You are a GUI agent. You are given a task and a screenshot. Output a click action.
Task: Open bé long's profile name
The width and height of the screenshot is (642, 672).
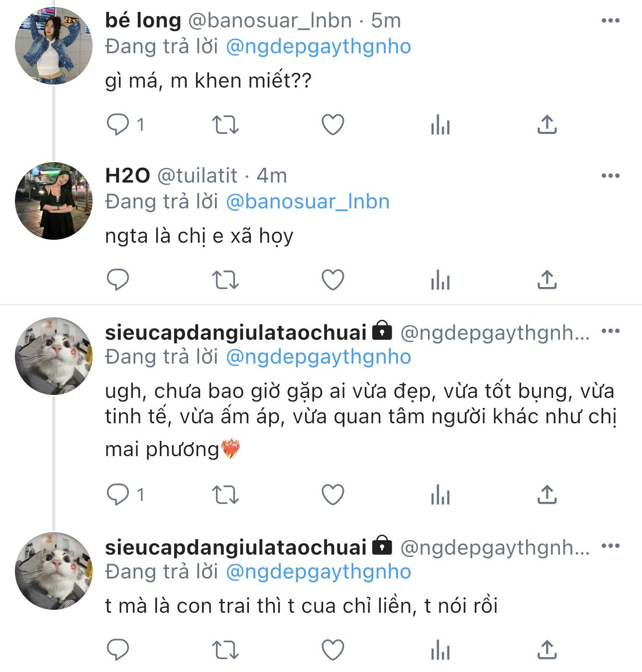(143, 20)
